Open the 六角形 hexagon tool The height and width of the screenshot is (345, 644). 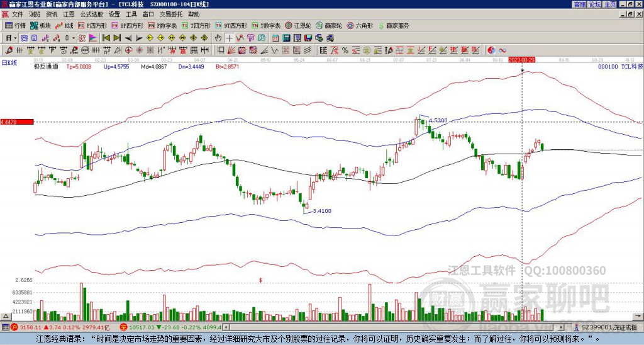pyautogui.click(x=360, y=26)
